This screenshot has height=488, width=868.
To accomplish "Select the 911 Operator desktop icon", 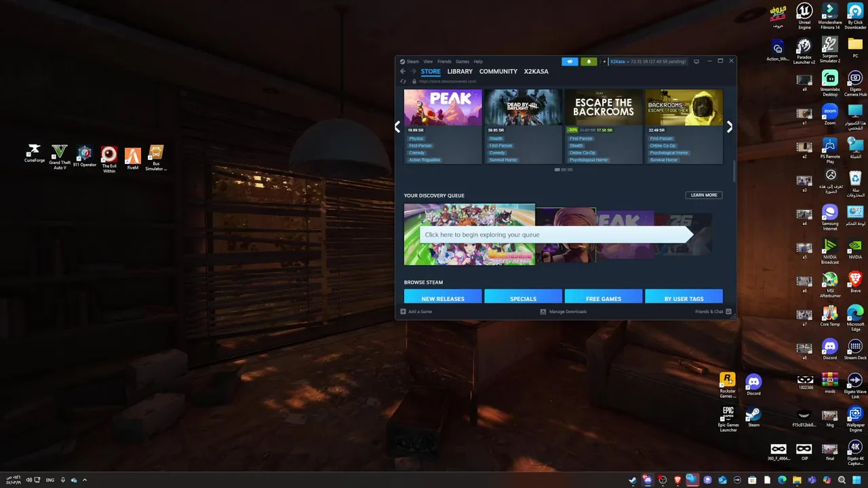I will tap(84, 156).
